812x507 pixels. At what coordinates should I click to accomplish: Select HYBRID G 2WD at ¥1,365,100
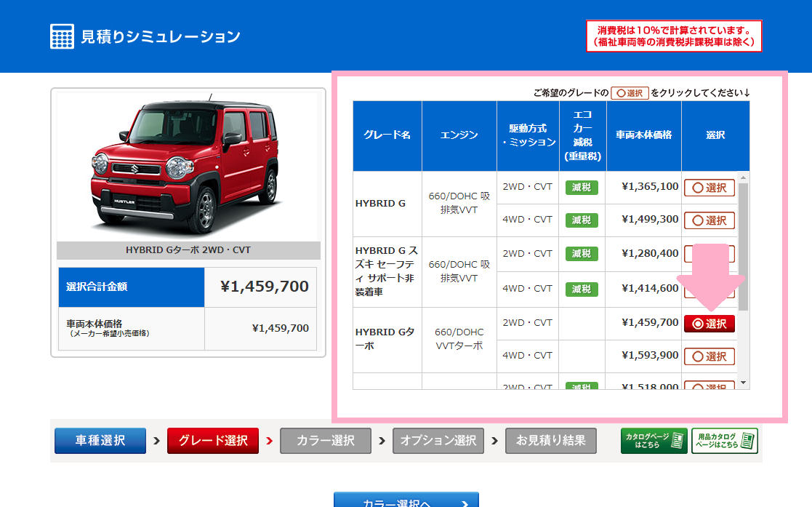(x=710, y=188)
